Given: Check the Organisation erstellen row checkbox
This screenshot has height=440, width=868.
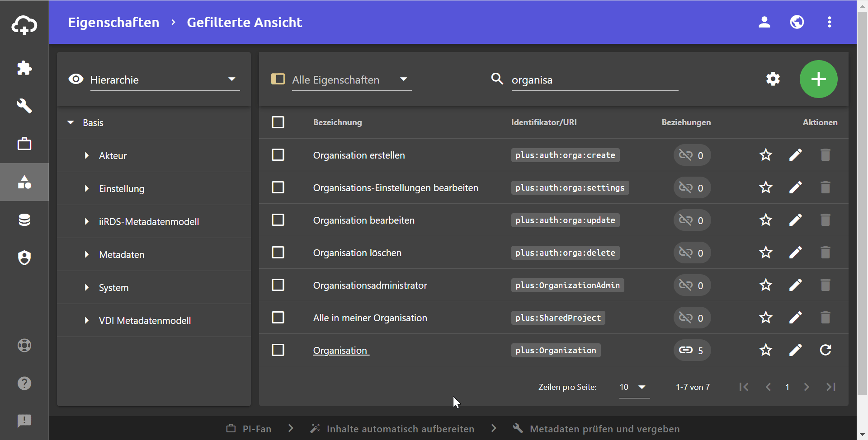Looking at the screenshot, I should [x=278, y=155].
